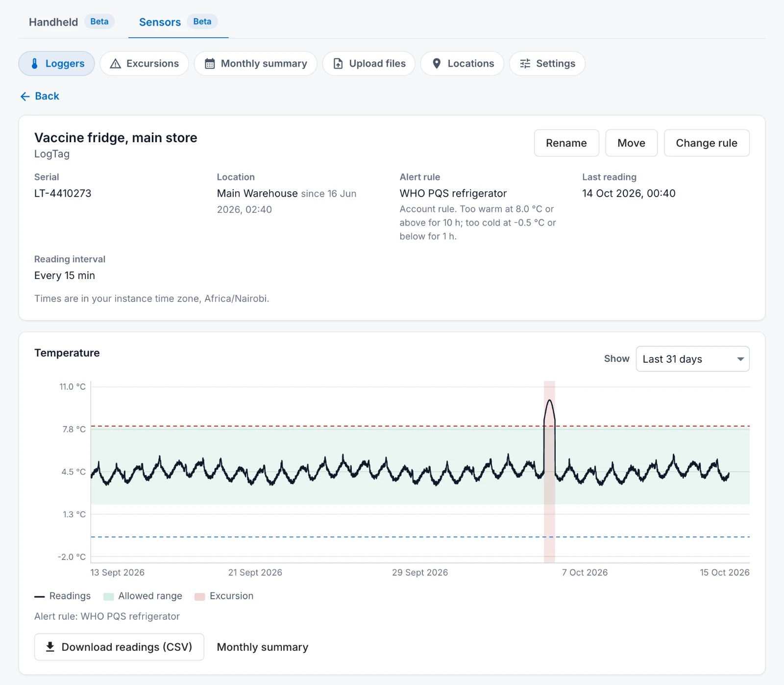
Task: Click the Change rule button
Action: coord(707,143)
